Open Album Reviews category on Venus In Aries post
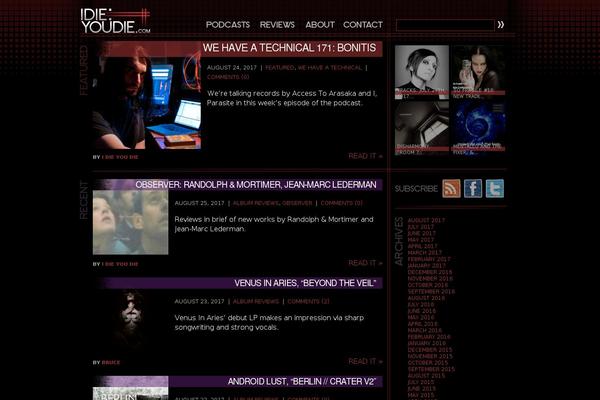This screenshot has height=400, width=600. click(x=256, y=302)
